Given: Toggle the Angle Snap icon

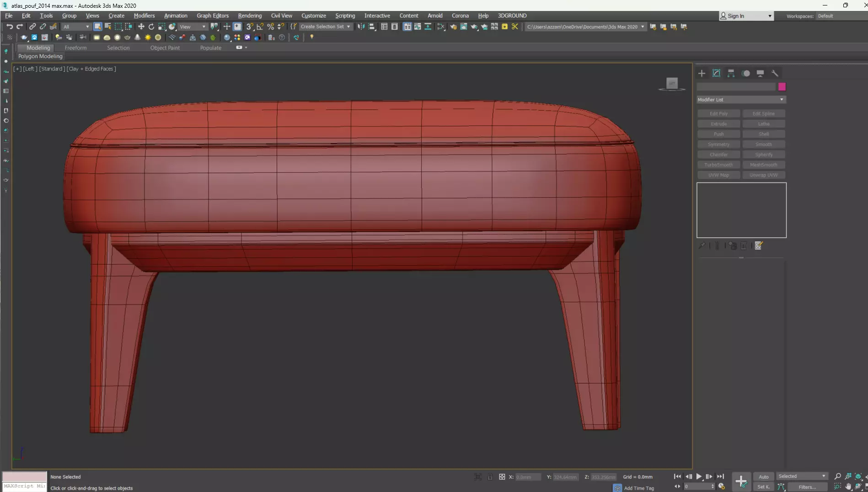Looking at the screenshot, I should click(260, 27).
